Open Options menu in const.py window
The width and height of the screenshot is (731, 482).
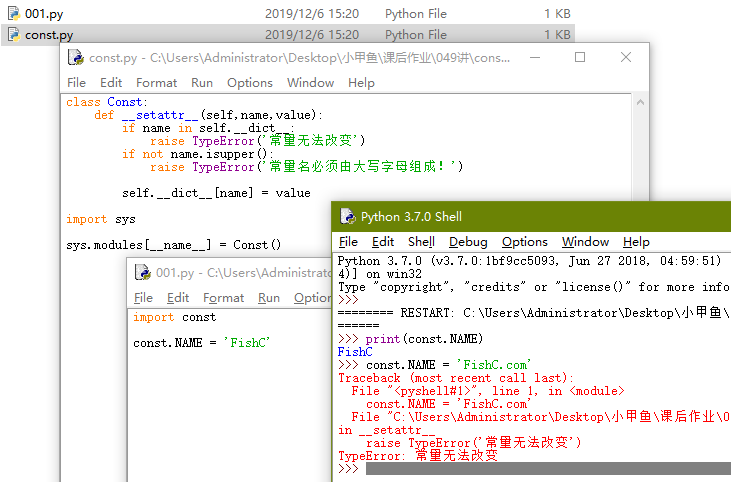tap(249, 83)
